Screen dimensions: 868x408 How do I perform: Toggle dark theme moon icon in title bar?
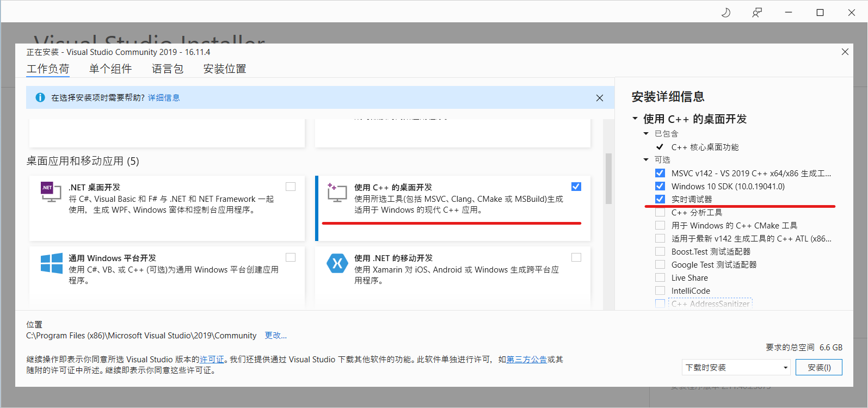click(725, 13)
